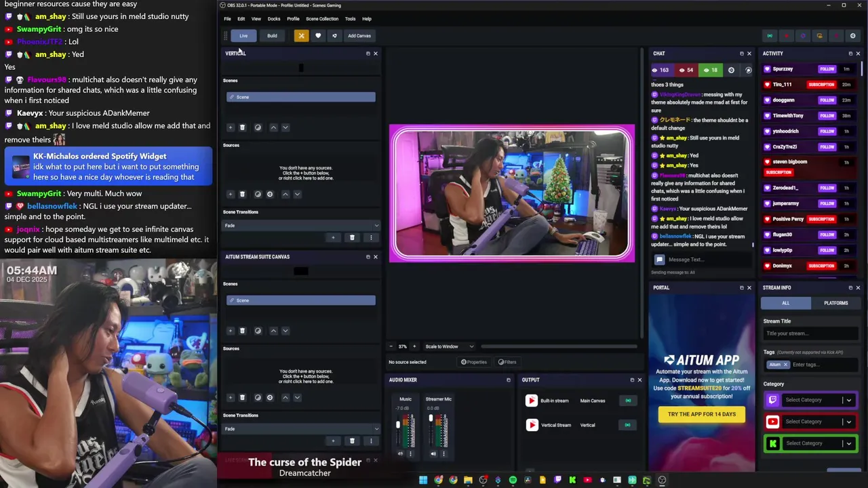Open the Help menu
This screenshot has width=868, height=488.
pos(367,19)
